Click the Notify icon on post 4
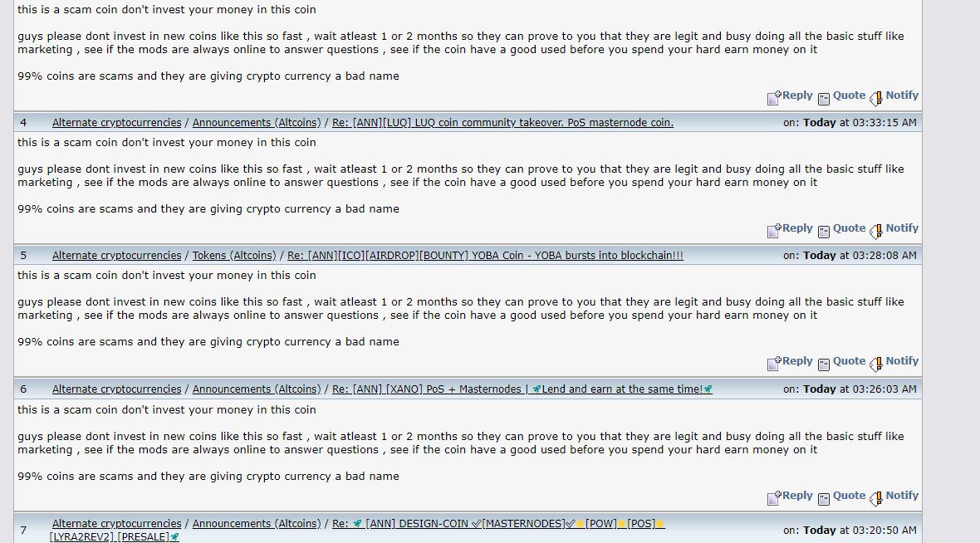Viewport: 980px width, 543px height. 875,231
